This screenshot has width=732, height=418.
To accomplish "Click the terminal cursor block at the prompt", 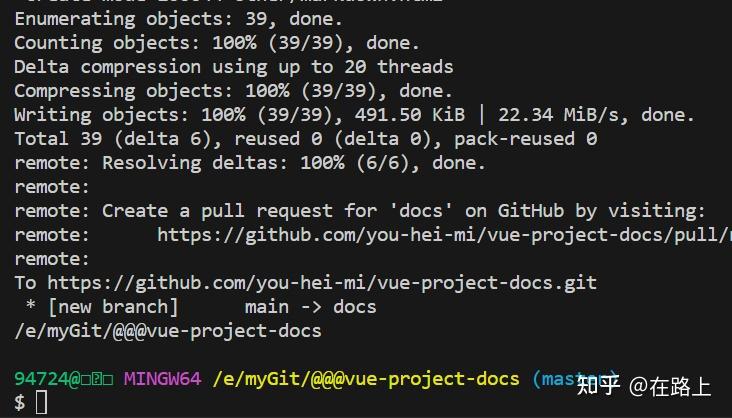I will pos(41,403).
